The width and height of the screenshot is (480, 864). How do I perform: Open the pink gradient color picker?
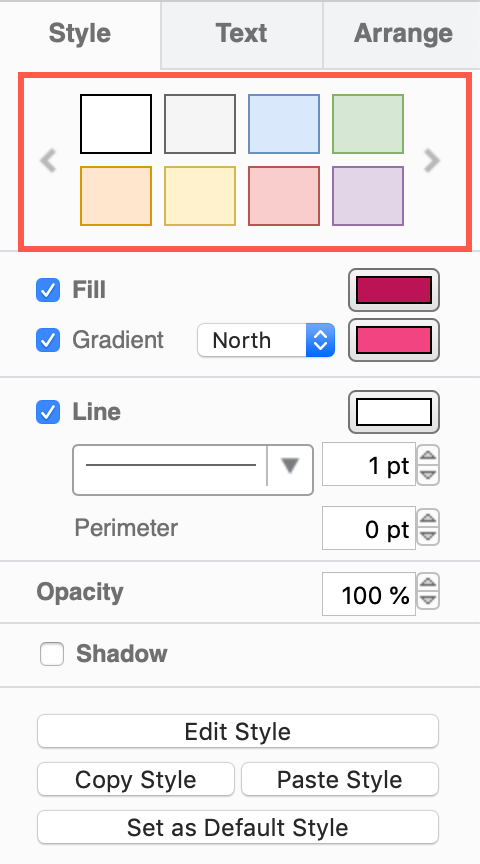[394, 340]
